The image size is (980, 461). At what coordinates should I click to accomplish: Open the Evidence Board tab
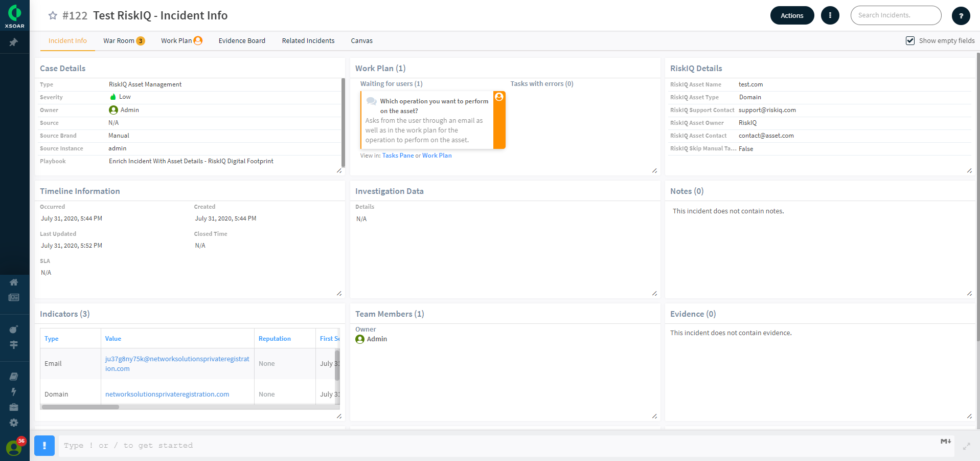pyautogui.click(x=242, y=41)
